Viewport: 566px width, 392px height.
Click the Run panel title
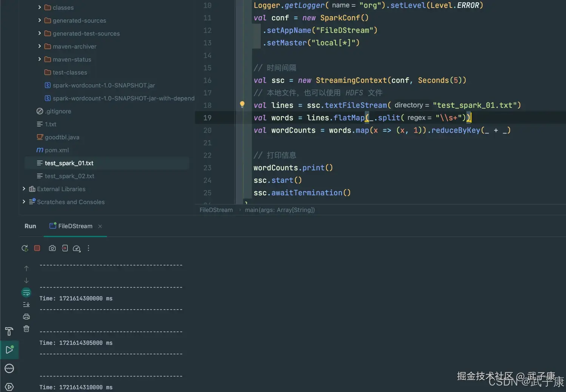click(30, 226)
